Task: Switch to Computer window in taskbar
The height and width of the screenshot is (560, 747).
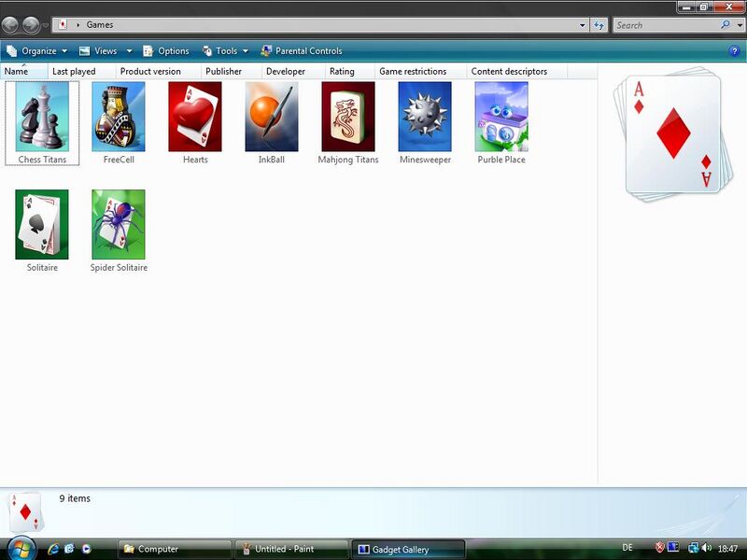Action: point(175,549)
